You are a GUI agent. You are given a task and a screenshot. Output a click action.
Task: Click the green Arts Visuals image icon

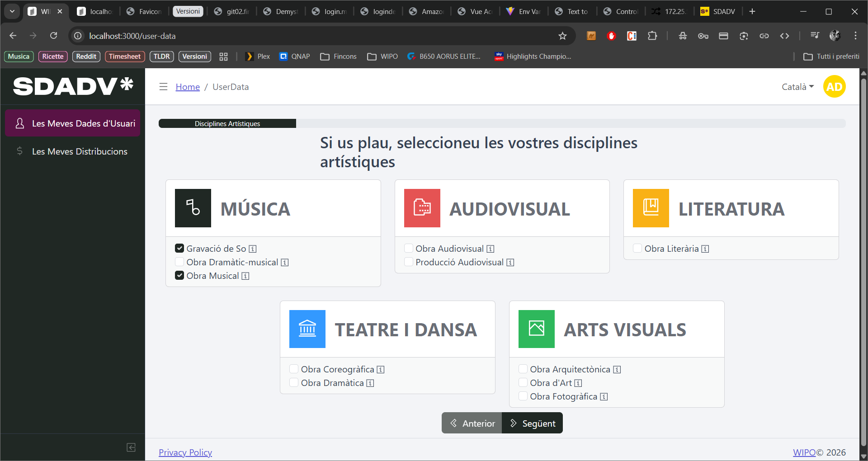coord(537,329)
